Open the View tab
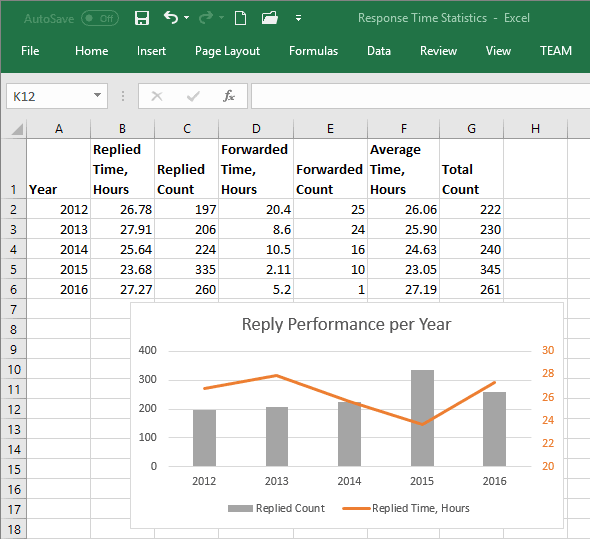 (x=498, y=51)
